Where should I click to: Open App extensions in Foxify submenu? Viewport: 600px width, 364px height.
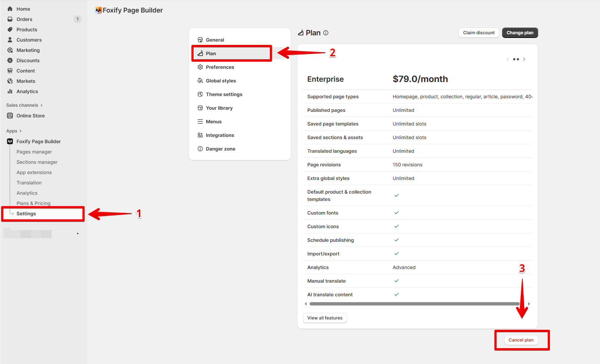[x=34, y=172]
